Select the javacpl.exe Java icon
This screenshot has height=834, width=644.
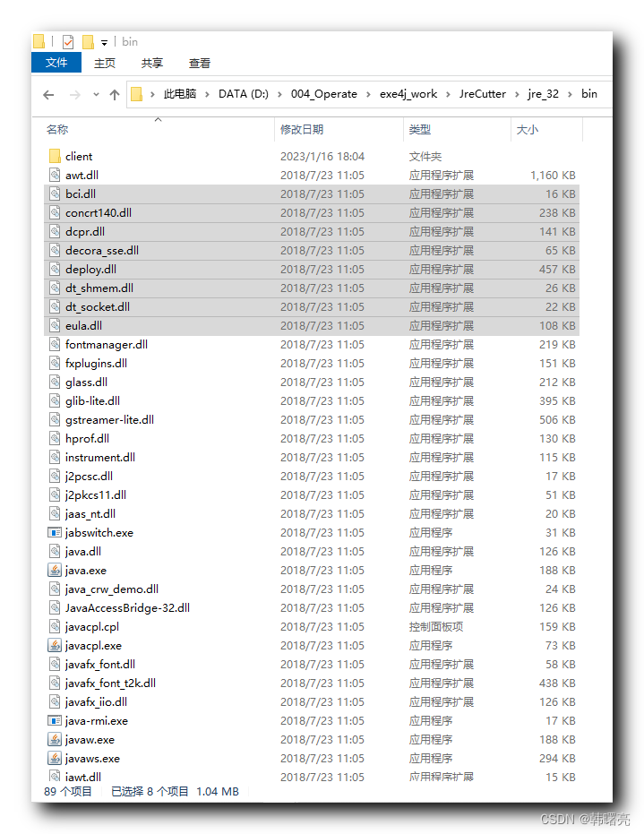pyautogui.click(x=55, y=645)
